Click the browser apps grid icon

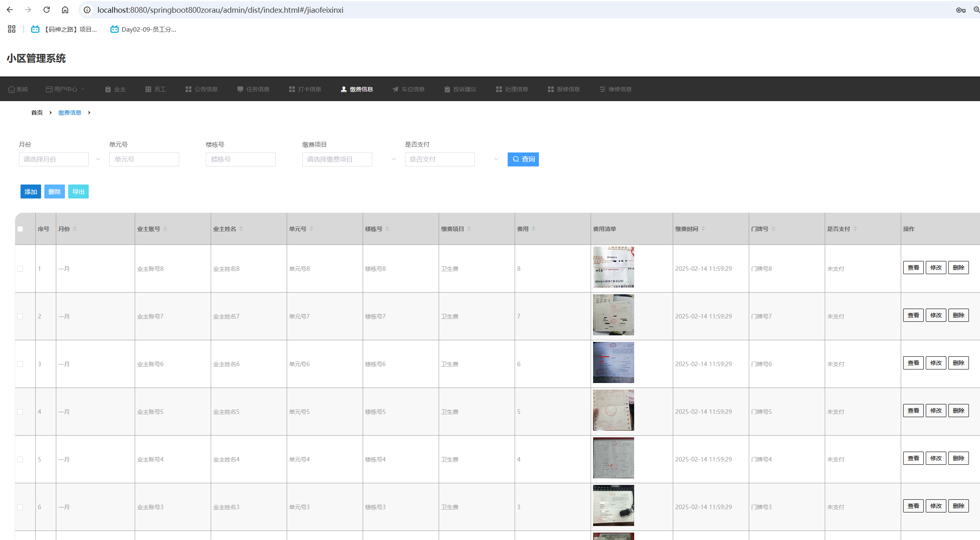(x=12, y=29)
